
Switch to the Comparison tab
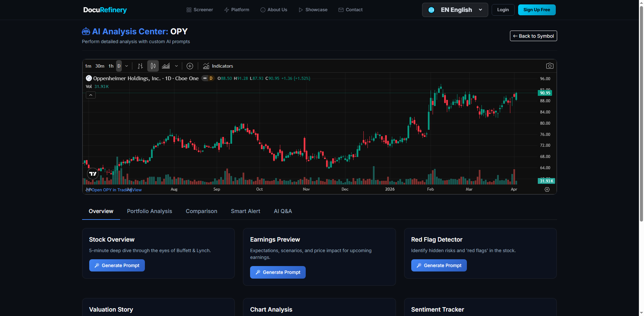202,211
